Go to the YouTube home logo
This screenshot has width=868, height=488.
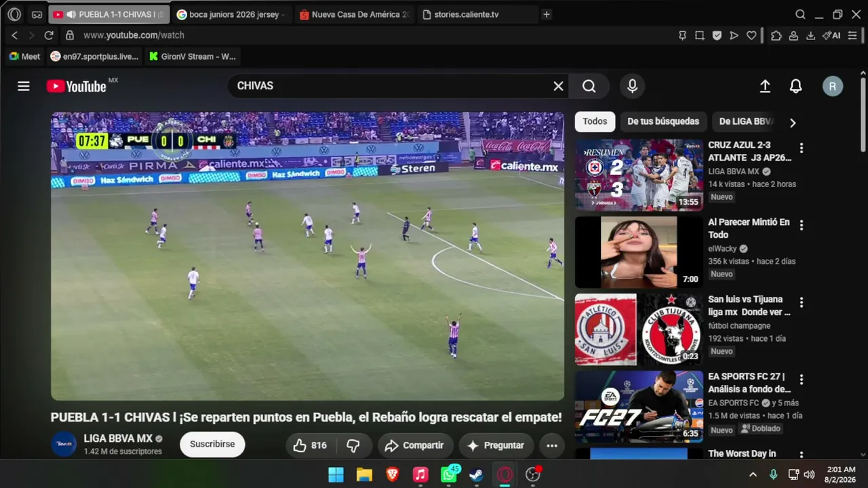click(x=77, y=86)
